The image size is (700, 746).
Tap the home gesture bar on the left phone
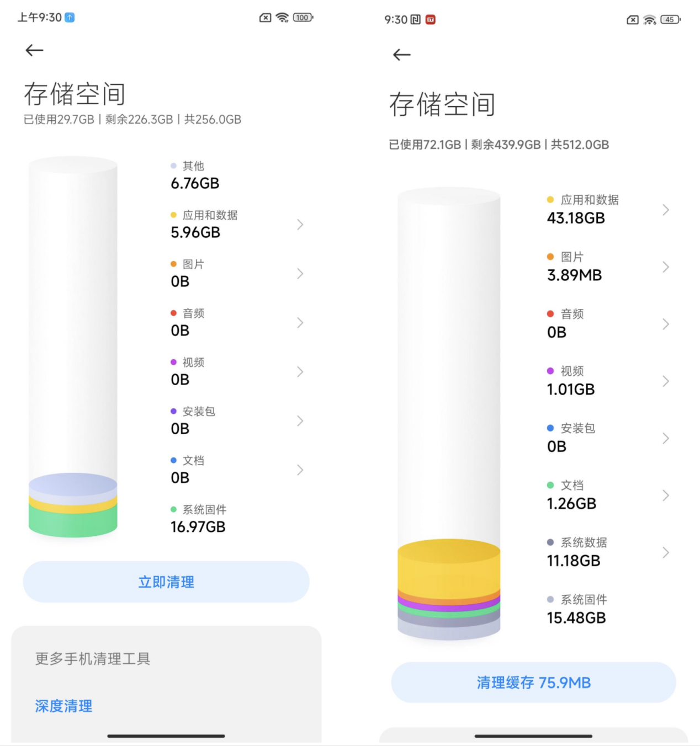pos(166,736)
